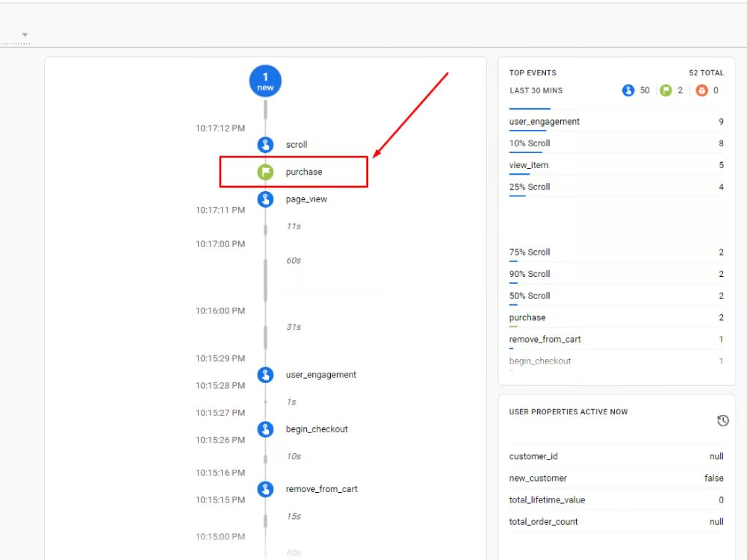The image size is (747, 560).
Task: Click the 10:15:00 PM timestamp
Action: 220,537
